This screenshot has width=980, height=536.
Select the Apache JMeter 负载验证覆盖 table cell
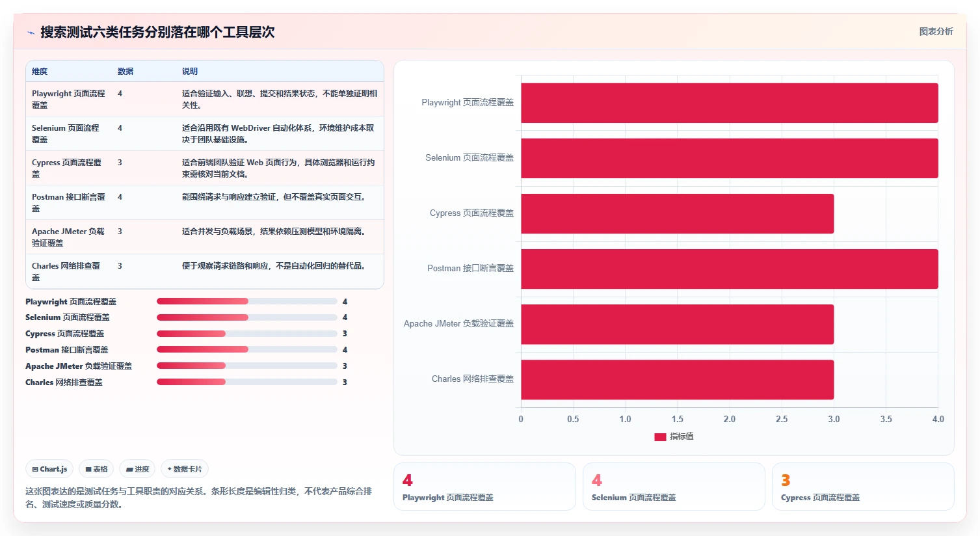coord(68,237)
